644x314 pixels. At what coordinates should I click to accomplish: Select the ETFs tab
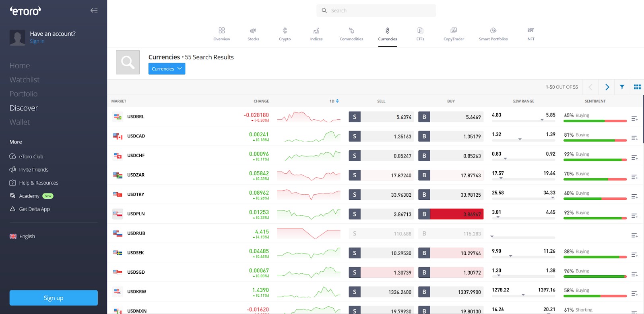[x=420, y=34]
